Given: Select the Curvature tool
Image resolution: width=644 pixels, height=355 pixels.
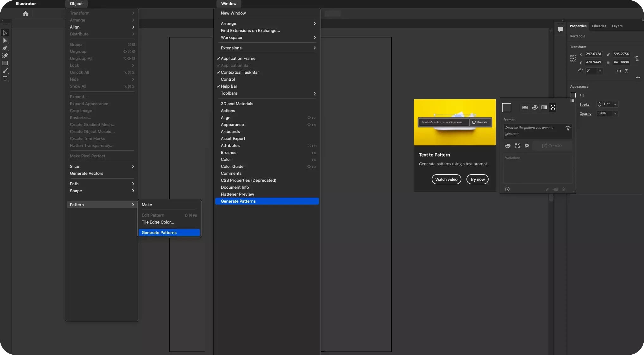Looking at the screenshot, I should pos(5,55).
